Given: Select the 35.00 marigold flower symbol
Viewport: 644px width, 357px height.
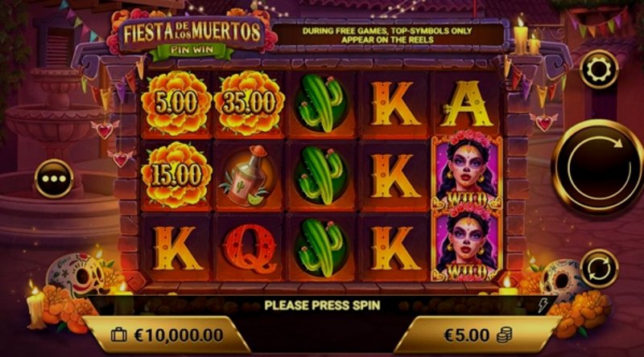Looking at the screenshot, I should [250, 104].
